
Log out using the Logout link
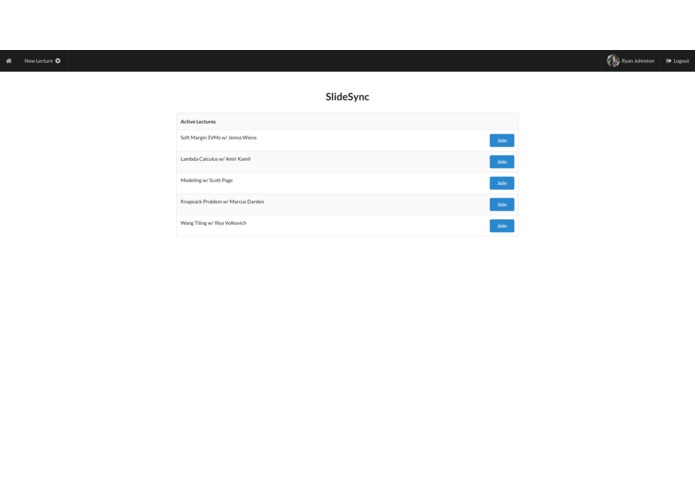tap(678, 61)
